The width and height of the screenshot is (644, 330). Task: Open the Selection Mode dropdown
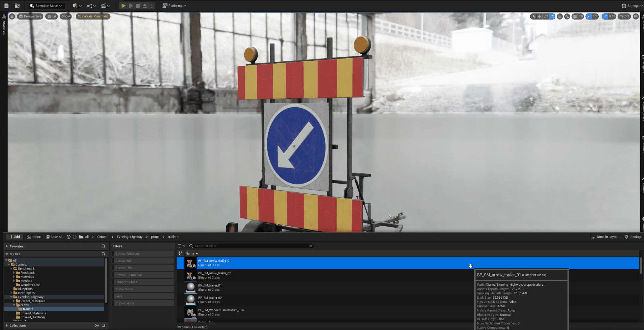tap(47, 6)
